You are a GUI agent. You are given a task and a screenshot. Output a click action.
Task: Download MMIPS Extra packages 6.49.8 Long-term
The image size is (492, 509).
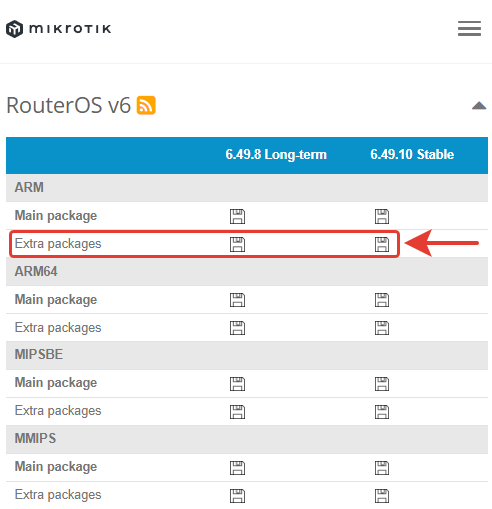pyautogui.click(x=237, y=496)
